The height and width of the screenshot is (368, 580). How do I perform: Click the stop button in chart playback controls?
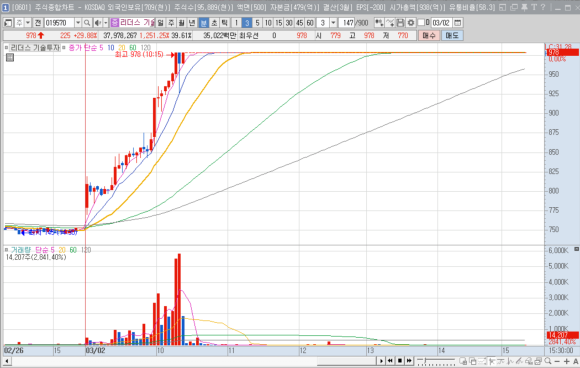click(399, 361)
